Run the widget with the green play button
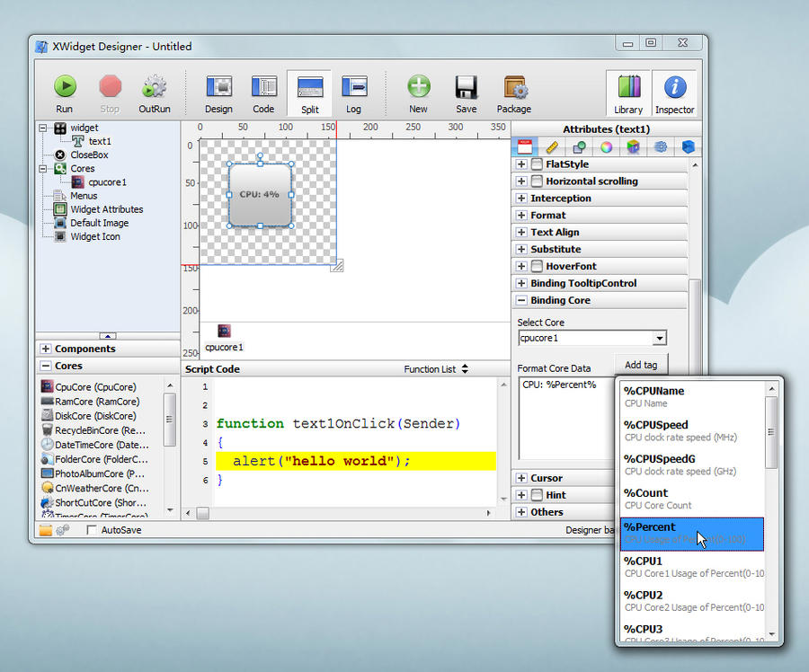This screenshot has height=672, width=809. pyautogui.click(x=65, y=93)
